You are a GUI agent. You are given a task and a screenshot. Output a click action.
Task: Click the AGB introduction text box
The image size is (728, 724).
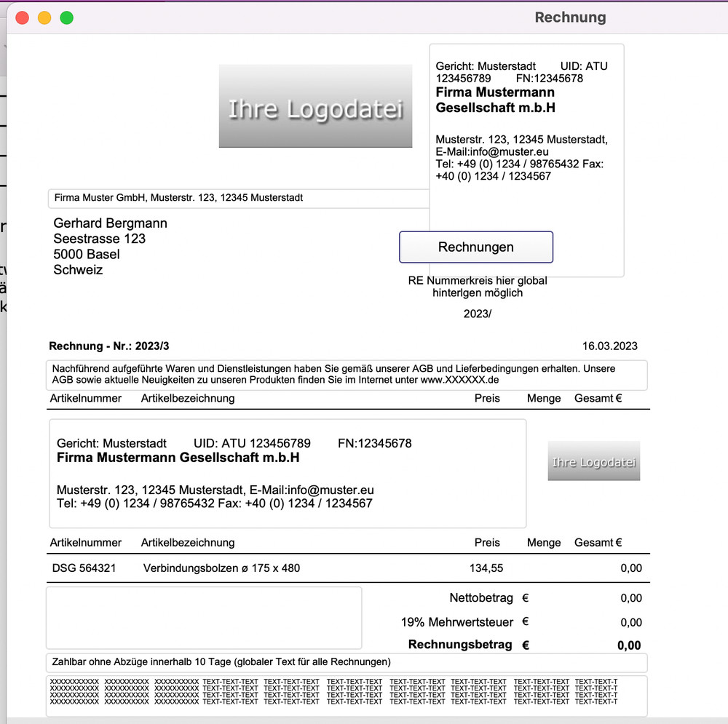[347, 375]
